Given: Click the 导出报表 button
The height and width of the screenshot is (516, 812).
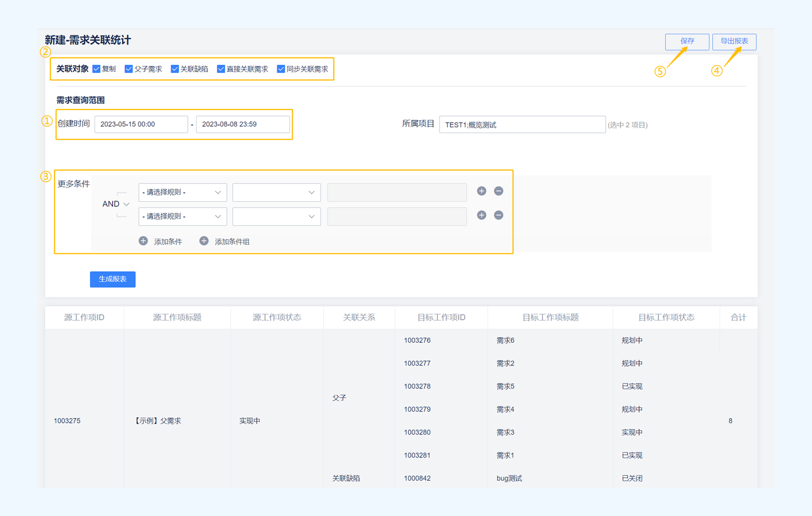Looking at the screenshot, I should (x=734, y=41).
